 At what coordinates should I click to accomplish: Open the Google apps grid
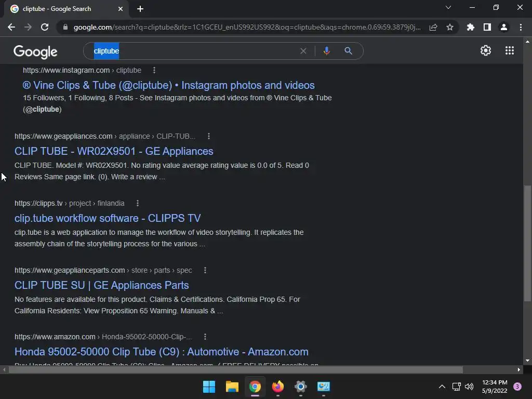(x=510, y=50)
